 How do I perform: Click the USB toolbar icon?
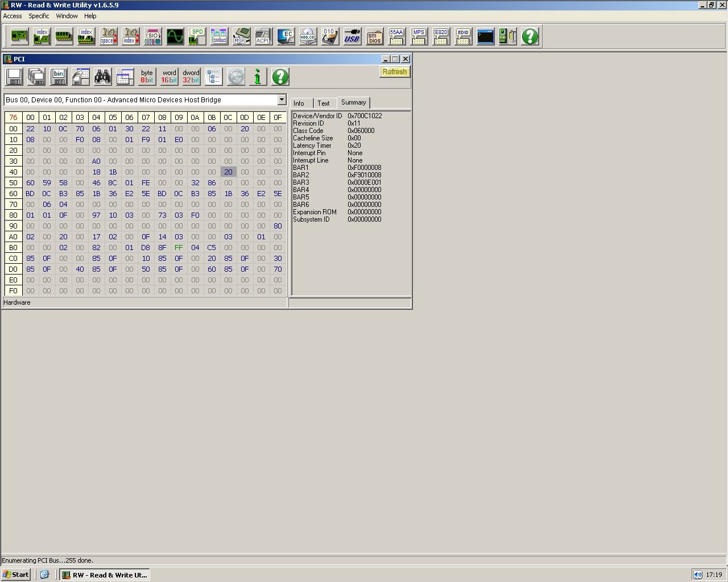click(352, 36)
